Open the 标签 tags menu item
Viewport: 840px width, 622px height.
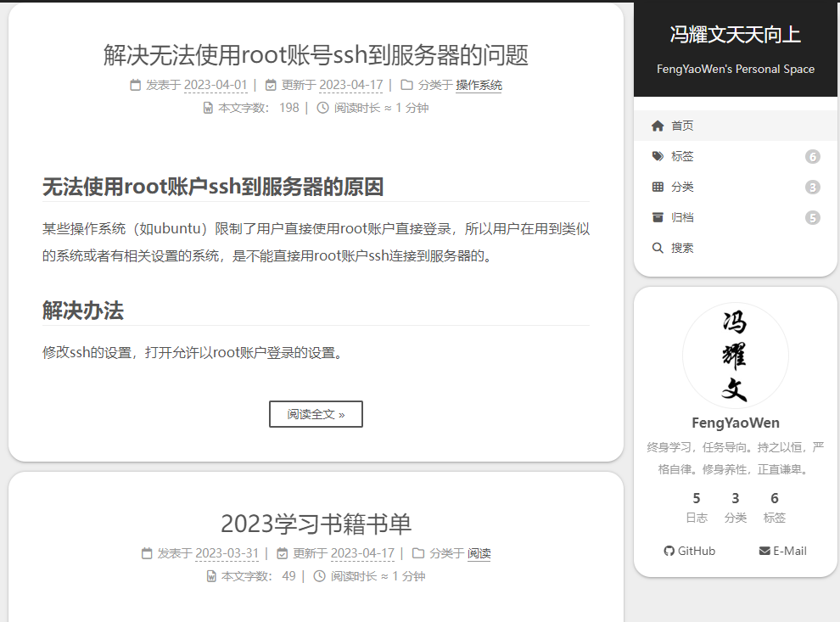point(735,156)
